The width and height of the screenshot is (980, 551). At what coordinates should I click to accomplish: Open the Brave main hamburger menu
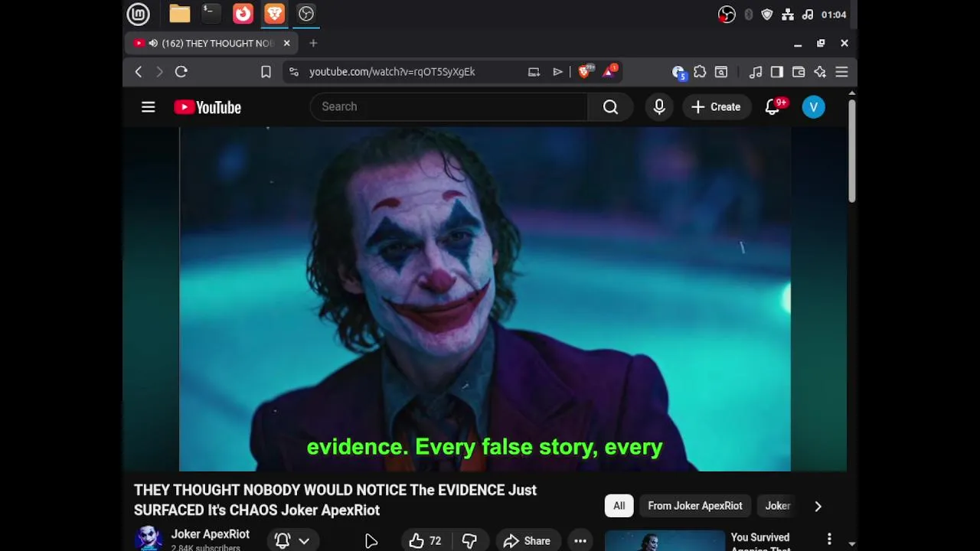click(x=841, y=72)
